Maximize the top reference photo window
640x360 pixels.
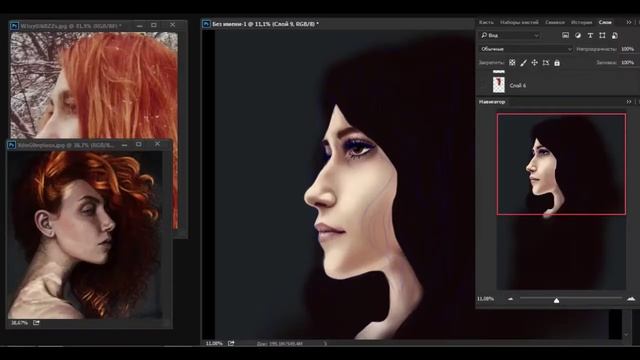tap(153, 25)
